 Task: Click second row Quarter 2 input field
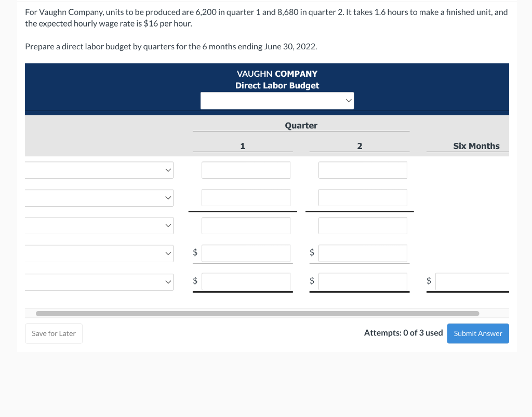(363, 198)
